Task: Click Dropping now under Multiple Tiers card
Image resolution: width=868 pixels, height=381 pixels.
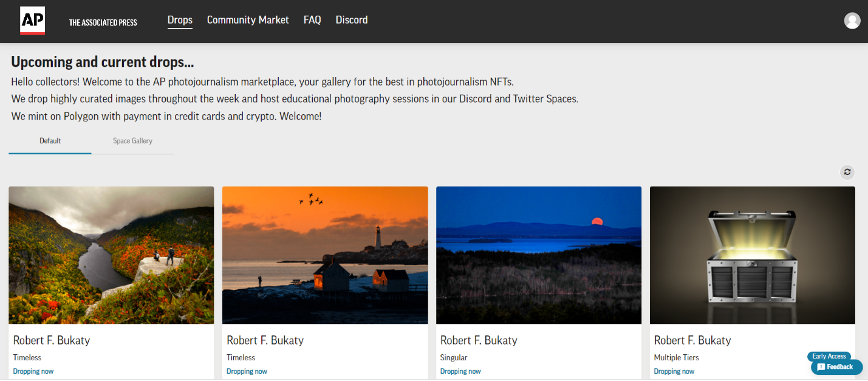Action: click(674, 371)
